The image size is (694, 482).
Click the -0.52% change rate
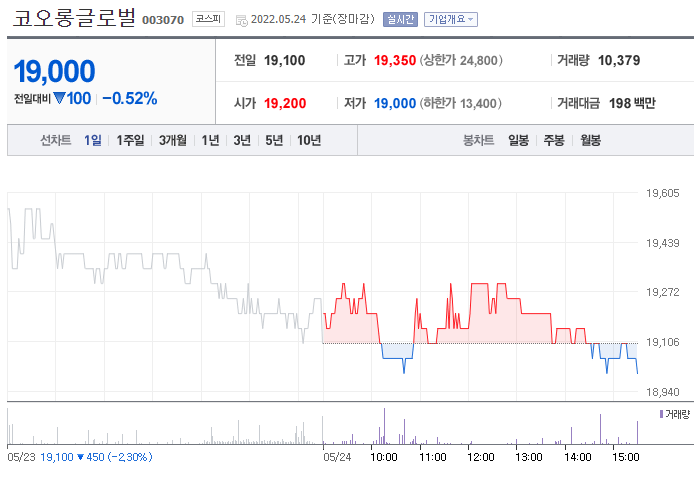(130, 98)
